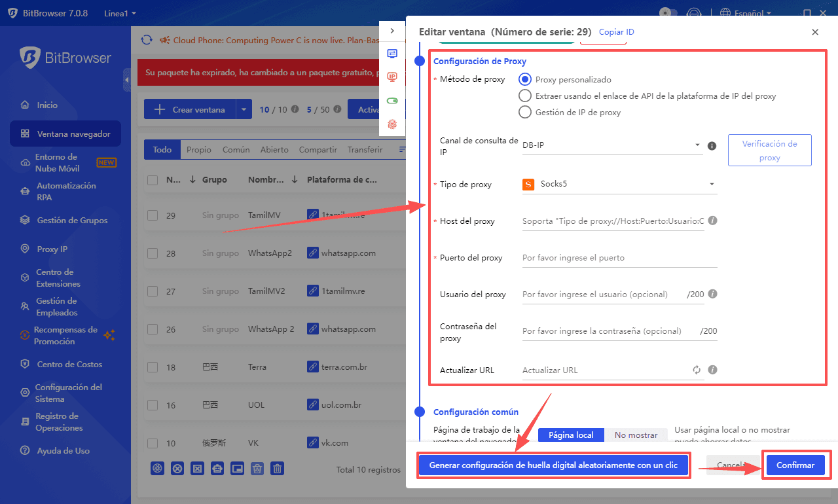Screen dimensions: 838x504
Task: Select the Proxy personalizado radio button
Action: coord(524,79)
